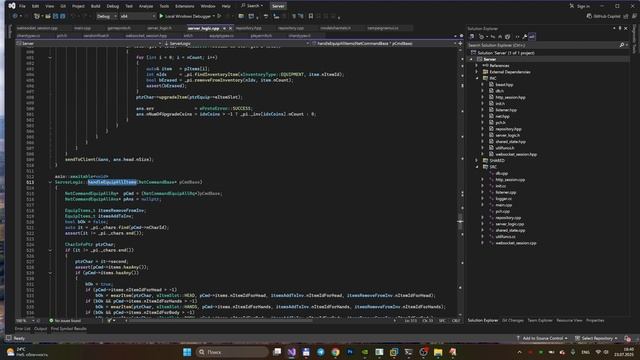Click Show All Files icon in Solution Explorer
The width and height of the screenshot is (640, 360).
click(508, 37)
